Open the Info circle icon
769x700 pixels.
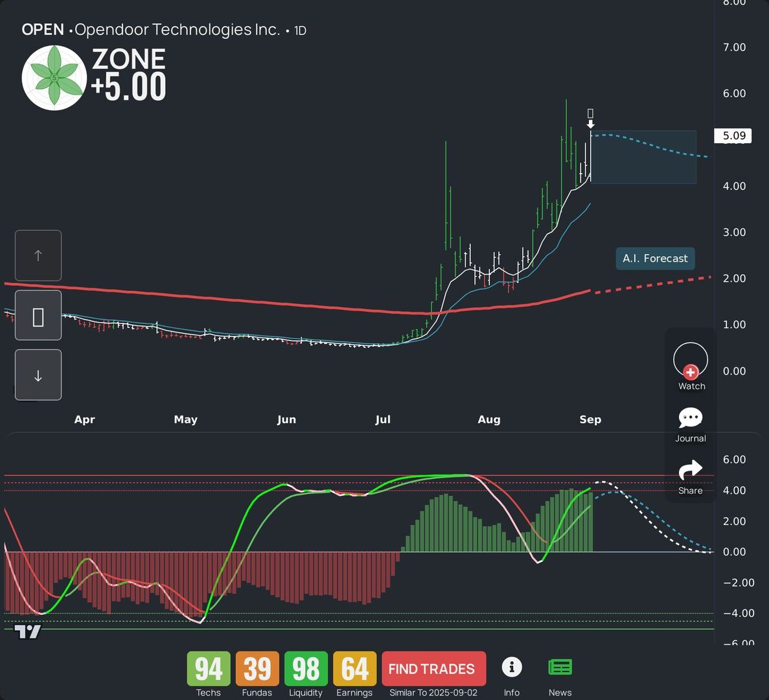click(512, 667)
